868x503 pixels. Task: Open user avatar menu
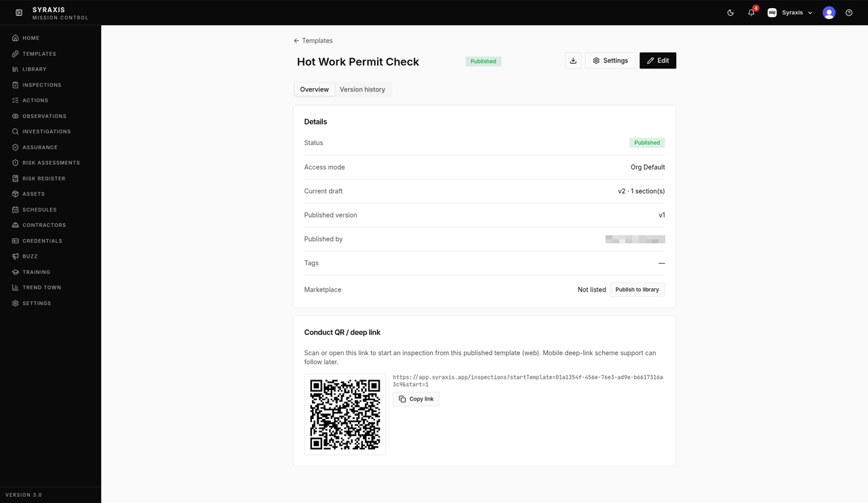(x=829, y=13)
